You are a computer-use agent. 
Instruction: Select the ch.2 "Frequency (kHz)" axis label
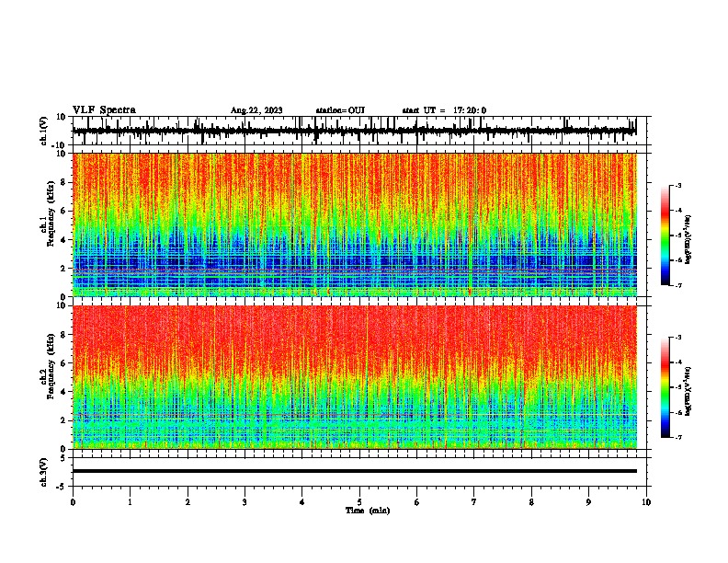(51, 366)
